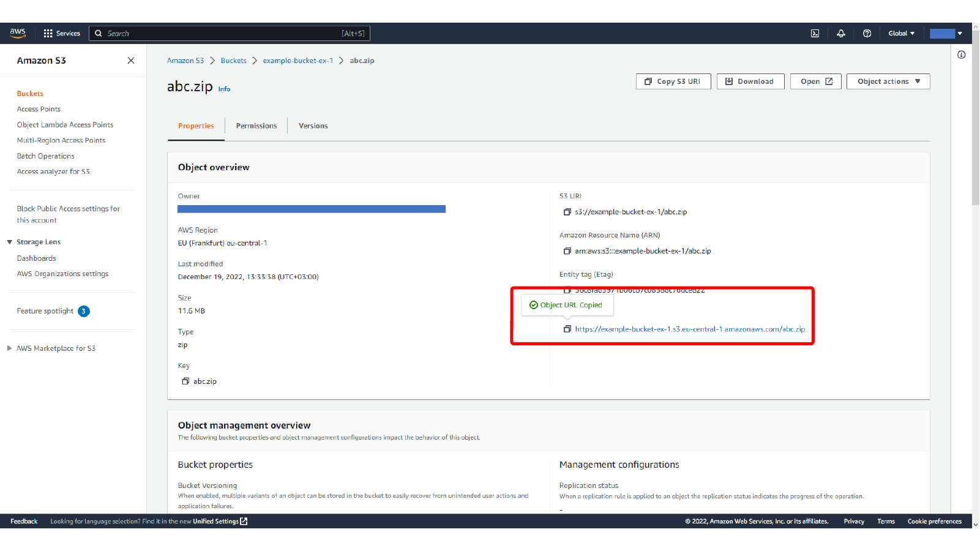The width and height of the screenshot is (980, 551).
Task: Click the Download button
Action: coord(750,81)
